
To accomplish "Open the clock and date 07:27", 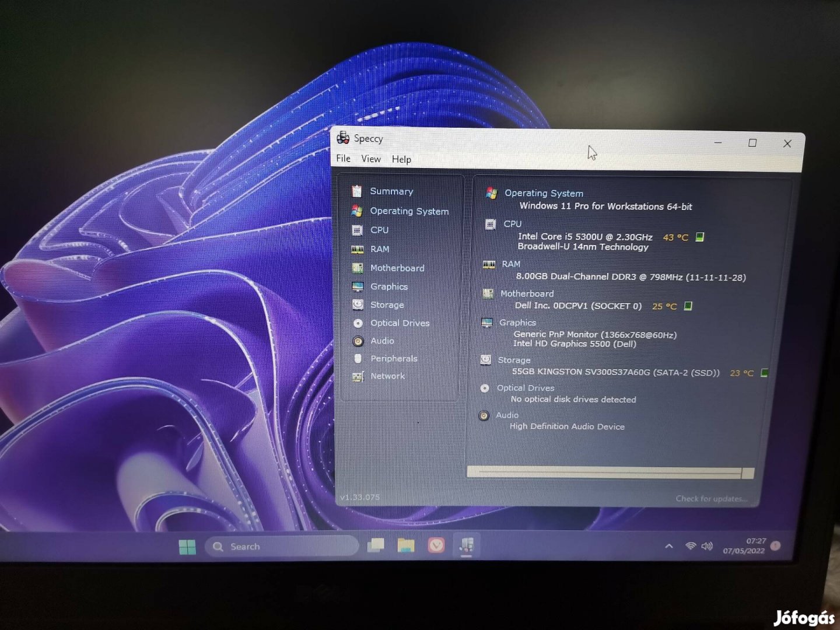I will (x=744, y=546).
